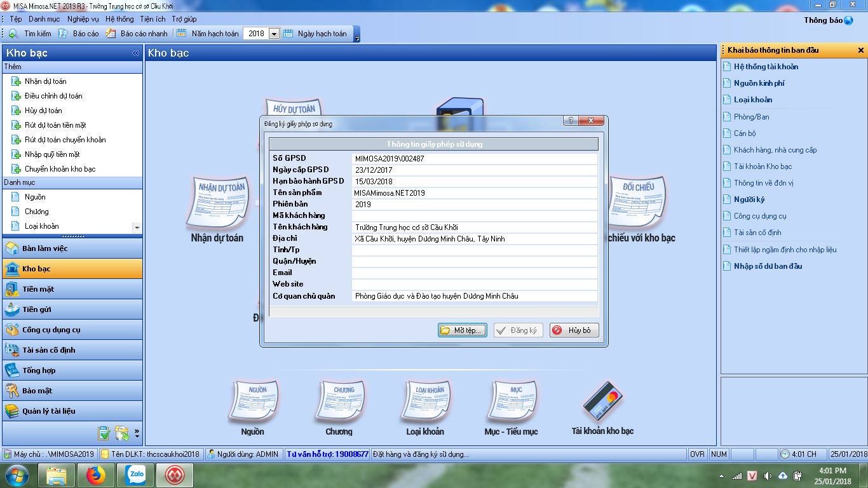Image resolution: width=868 pixels, height=488 pixels.
Task: Click Ngày hạch toán in the toolbar
Action: pos(316,34)
